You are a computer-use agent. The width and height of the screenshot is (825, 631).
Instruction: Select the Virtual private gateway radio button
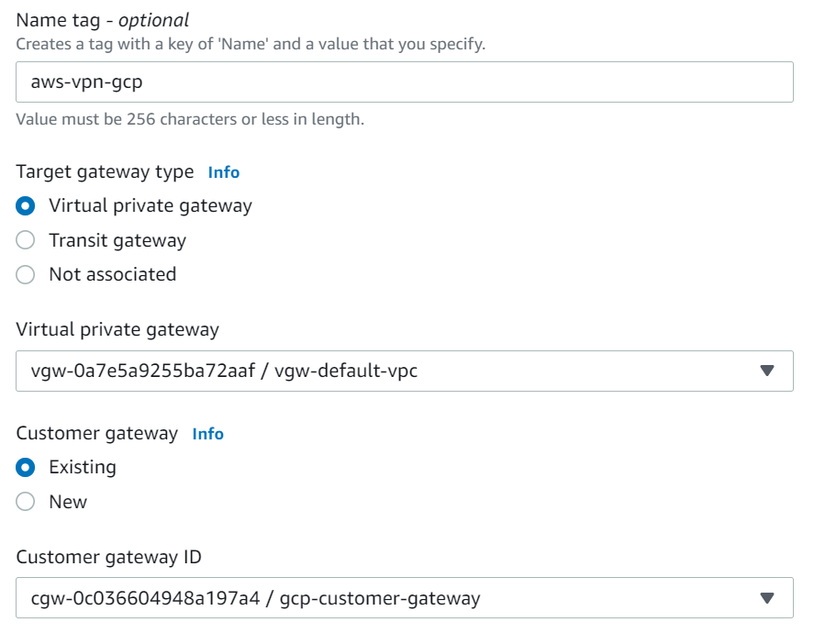click(x=27, y=206)
